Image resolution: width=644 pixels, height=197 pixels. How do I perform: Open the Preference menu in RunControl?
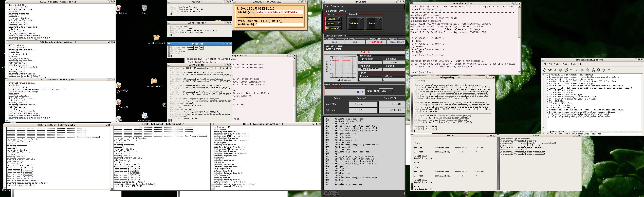point(337,7)
